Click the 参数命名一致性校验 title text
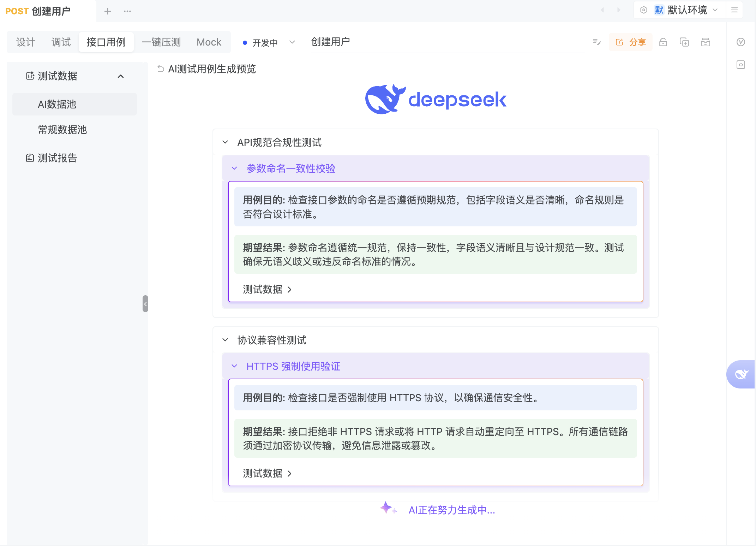Image resolution: width=756 pixels, height=546 pixels. click(x=291, y=168)
